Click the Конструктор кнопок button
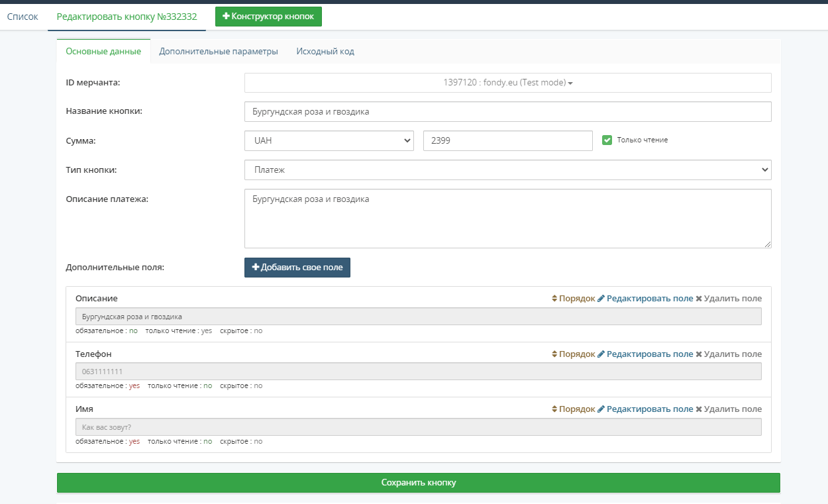828x504 pixels. 268,17
